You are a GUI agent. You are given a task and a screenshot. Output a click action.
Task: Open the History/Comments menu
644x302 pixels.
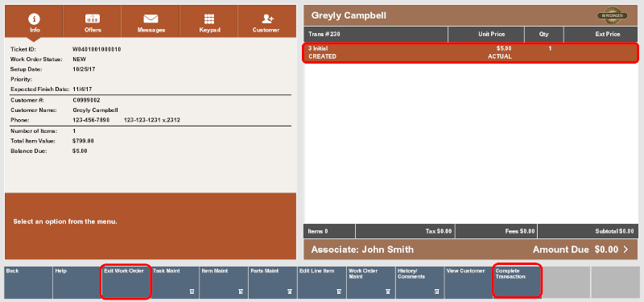(x=419, y=283)
